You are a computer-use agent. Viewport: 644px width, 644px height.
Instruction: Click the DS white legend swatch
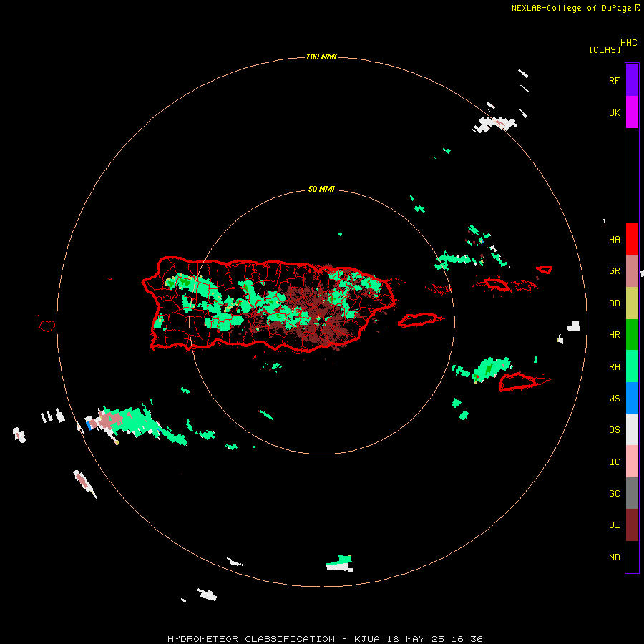click(x=632, y=429)
